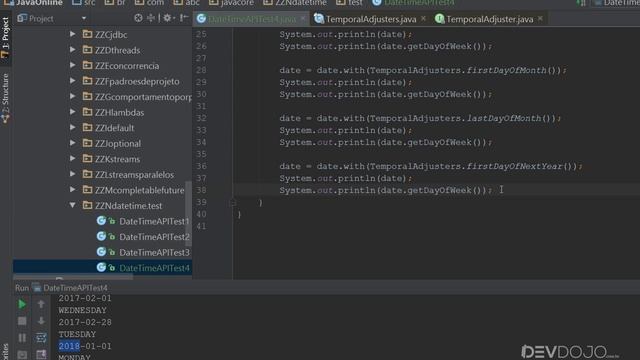Screen dimensions: 640x360
Task: Click line number 28 in gutter
Action: [x=201, y=70]
